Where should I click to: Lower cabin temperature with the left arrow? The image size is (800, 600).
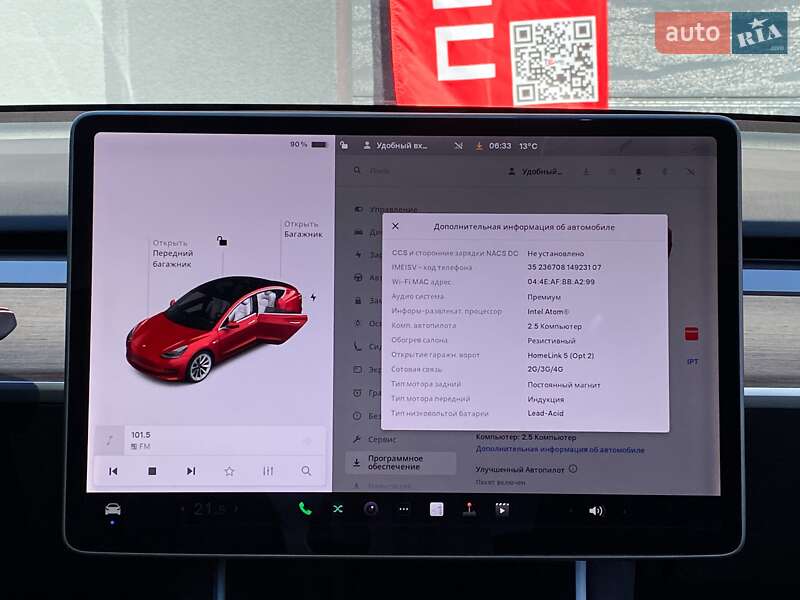click(183, 510)
